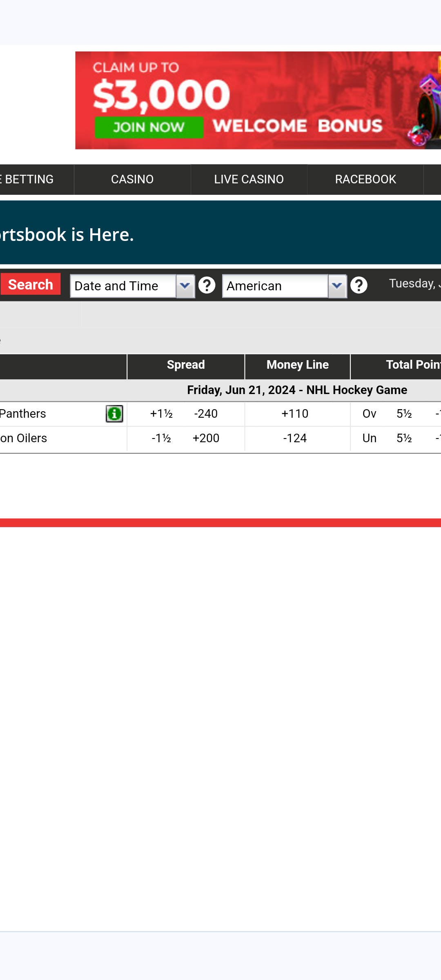This screenshot has width=441, height=980.
Task: Click help icon next to American odds format
Action: coord(359,285)
